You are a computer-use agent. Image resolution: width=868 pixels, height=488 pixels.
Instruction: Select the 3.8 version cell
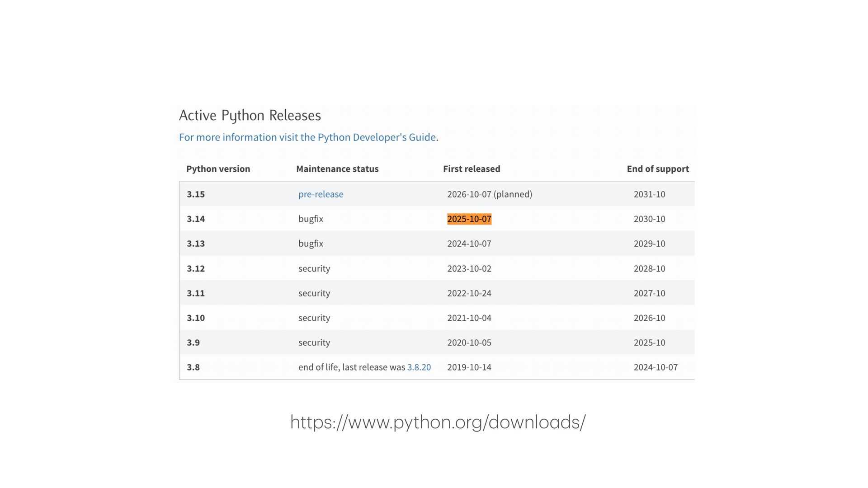[x=193, y=367]
